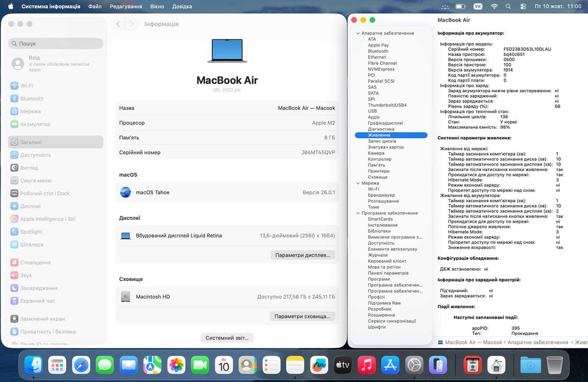
Task: Select Акумулятор in the settings sidebar
Action: pos(55,124)
